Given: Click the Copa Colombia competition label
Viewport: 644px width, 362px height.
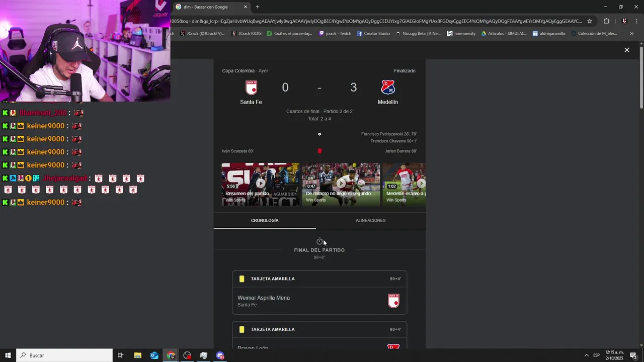Looking at the screenshot, I should 238,71.
